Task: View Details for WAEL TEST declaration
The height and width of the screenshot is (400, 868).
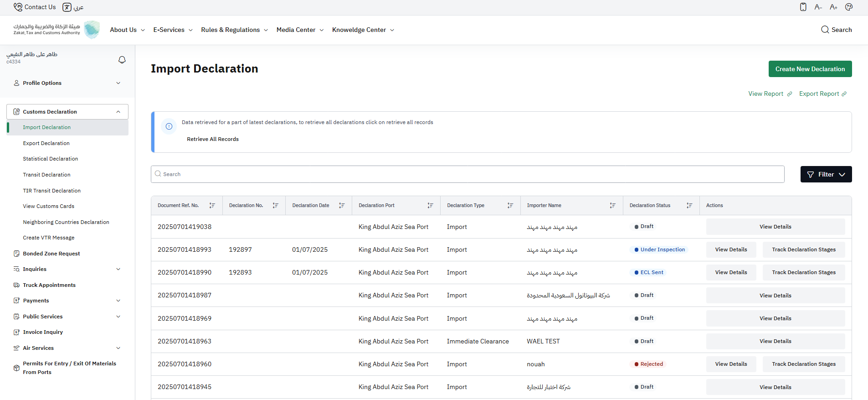Action: coord(776,341)
